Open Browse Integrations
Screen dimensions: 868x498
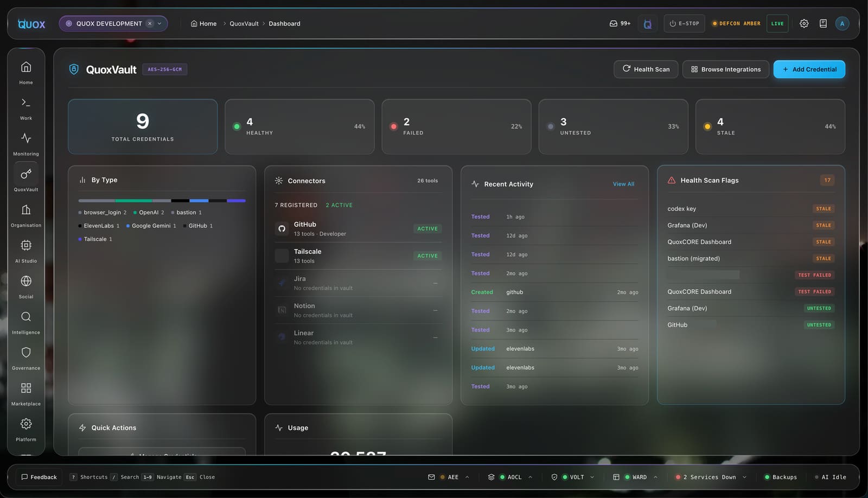pos(726,69)
